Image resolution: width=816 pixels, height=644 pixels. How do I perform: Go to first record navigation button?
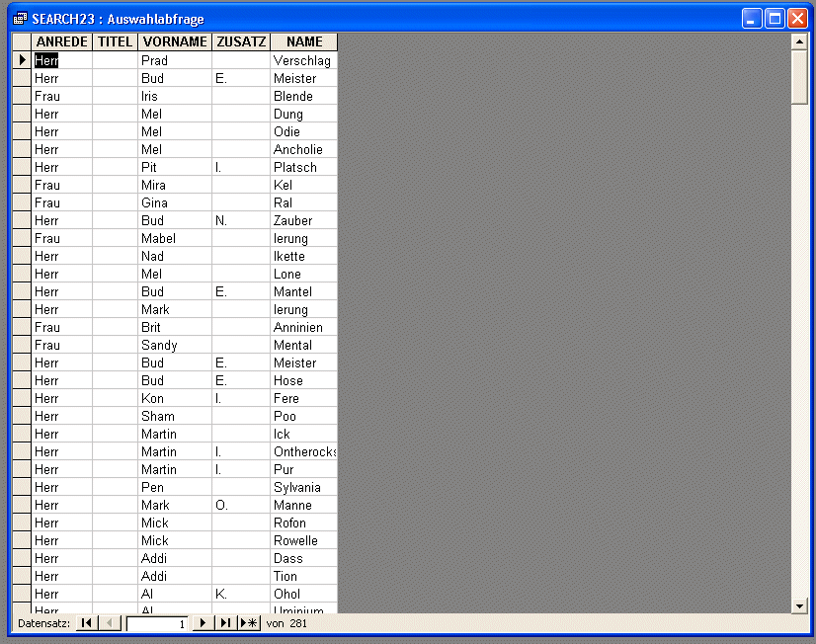87,622
